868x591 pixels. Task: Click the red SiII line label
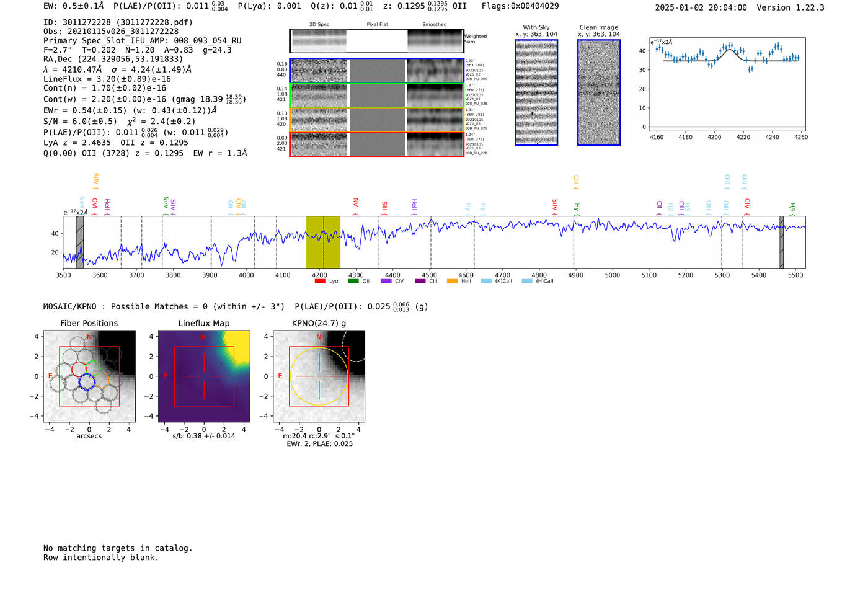pos(384,208)
